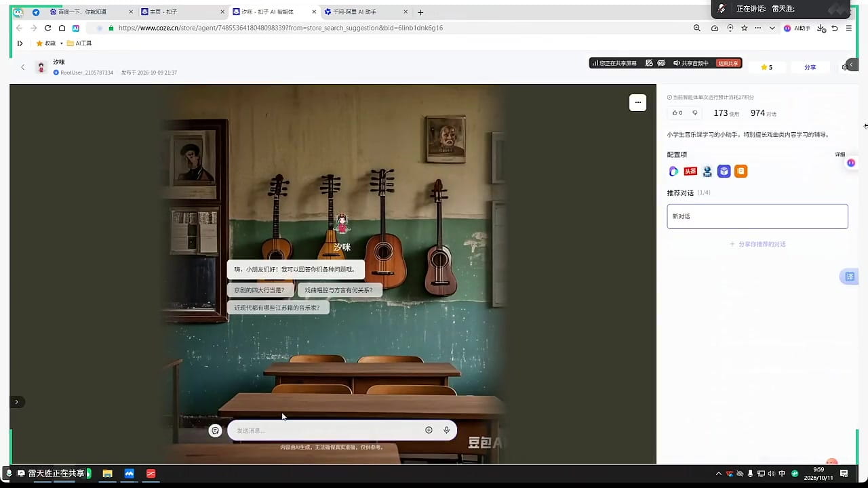This screenshot has height=488, width=868.
Task: Open the 头条 plugin icon in 配置项
Action: [690, 171]
